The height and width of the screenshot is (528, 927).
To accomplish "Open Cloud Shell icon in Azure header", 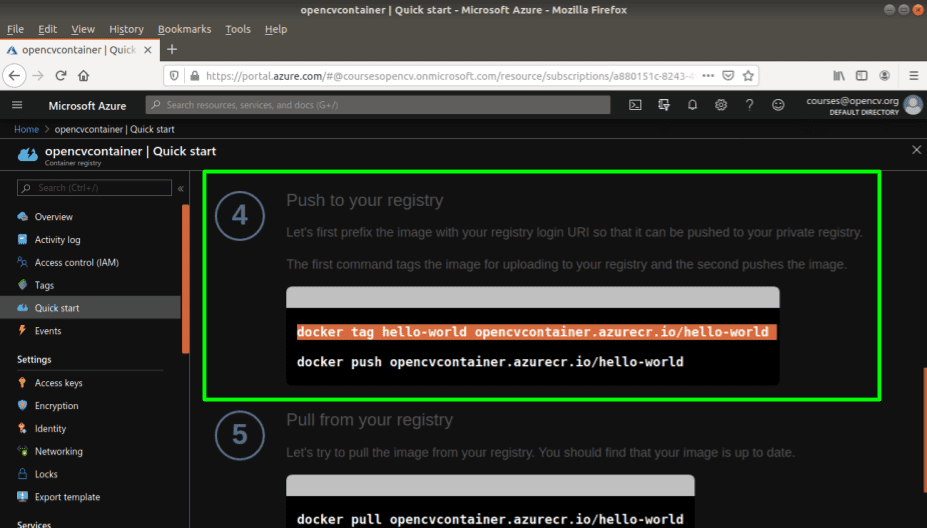I will pyautogui.click(x=635, y=105).
